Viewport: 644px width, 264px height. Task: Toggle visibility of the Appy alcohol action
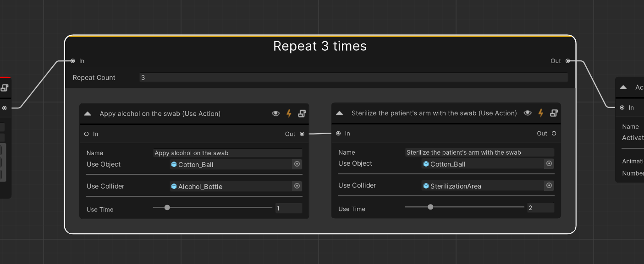click(275, 113)
